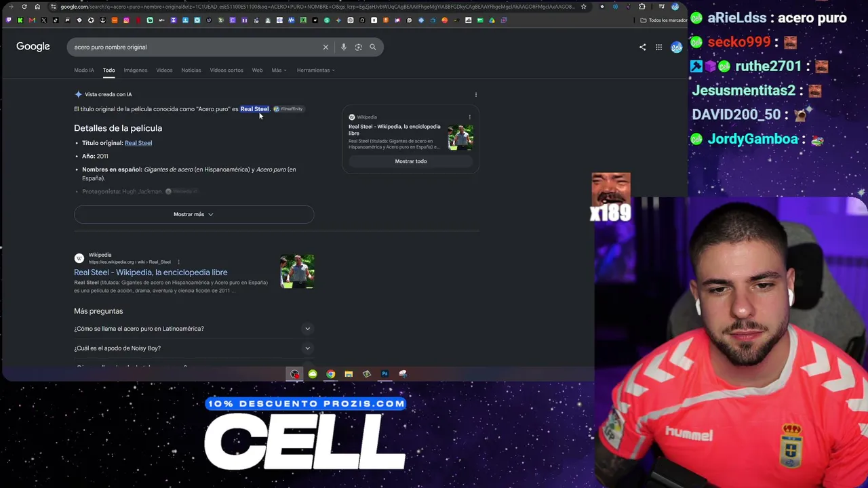868x488 pixels.
Task: Switch to the Imágenes tab
Action: [x=135, y=70]
